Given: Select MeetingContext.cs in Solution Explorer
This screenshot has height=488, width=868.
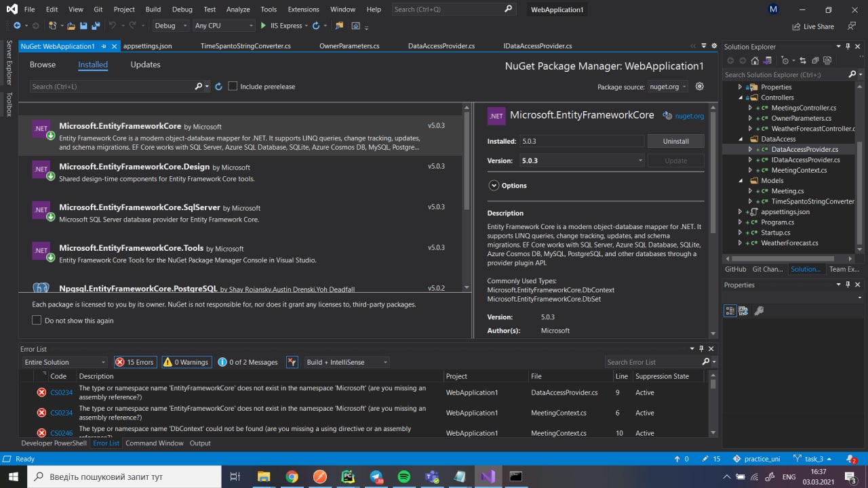Looking at the screenshot, I should point(799,170).
